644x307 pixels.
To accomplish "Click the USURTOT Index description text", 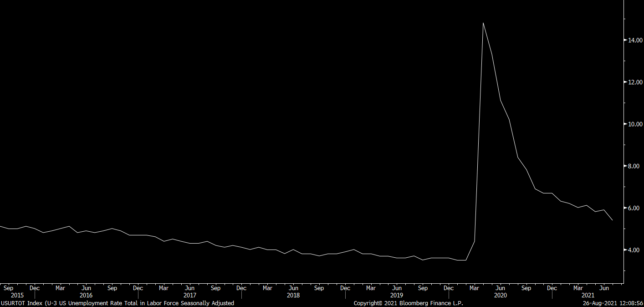I will click(118, 303).
